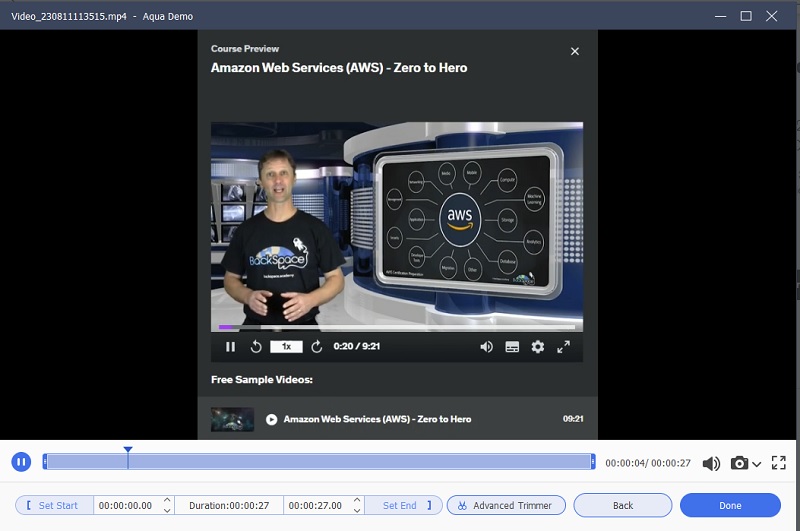
Task: Decrease end time with down stepper arrow
Action: tap(357, 510)
